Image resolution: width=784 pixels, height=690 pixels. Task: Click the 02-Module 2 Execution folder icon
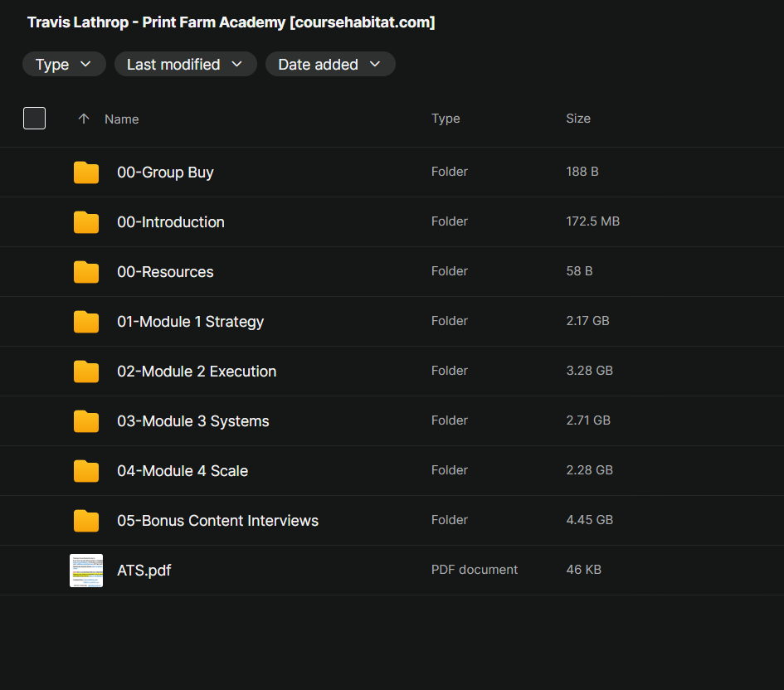click(x=86, y=372)
